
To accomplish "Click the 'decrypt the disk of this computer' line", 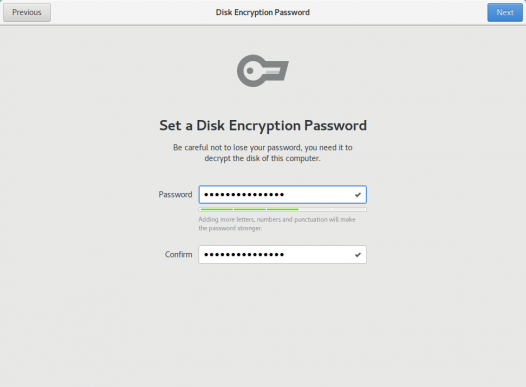I will (263, 158).
